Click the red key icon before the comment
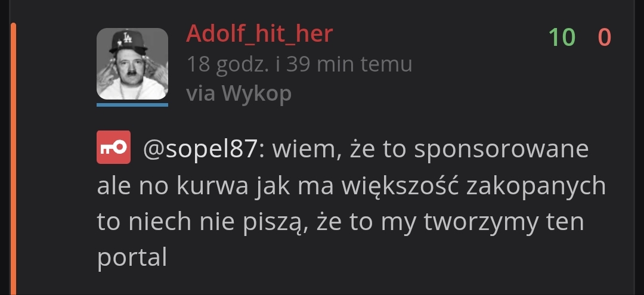The width and height of the screenshot is (644, 295). [113, 147]
